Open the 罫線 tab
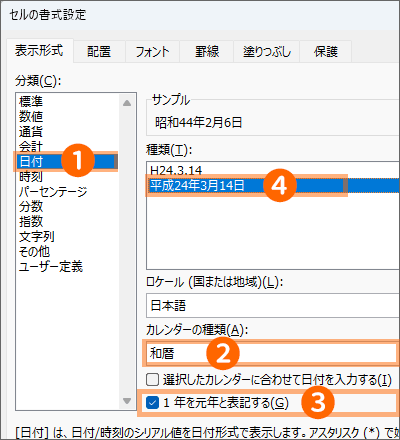 [x=207, y=52]
